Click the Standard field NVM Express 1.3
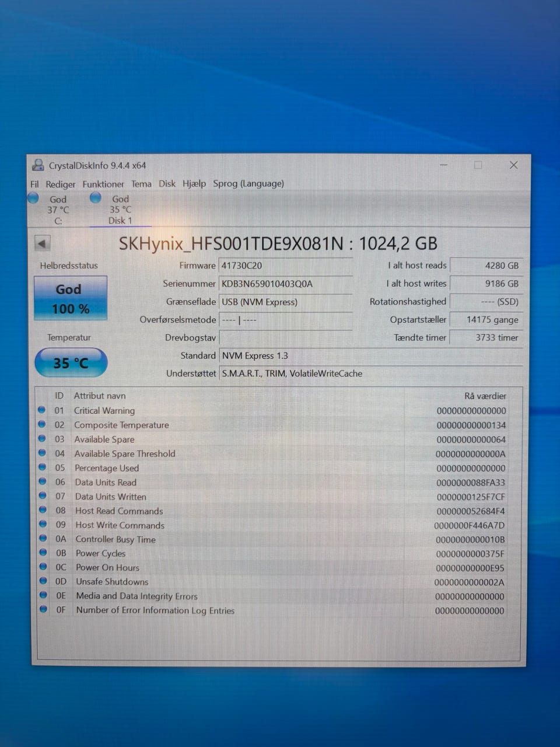 coord(371,355)
